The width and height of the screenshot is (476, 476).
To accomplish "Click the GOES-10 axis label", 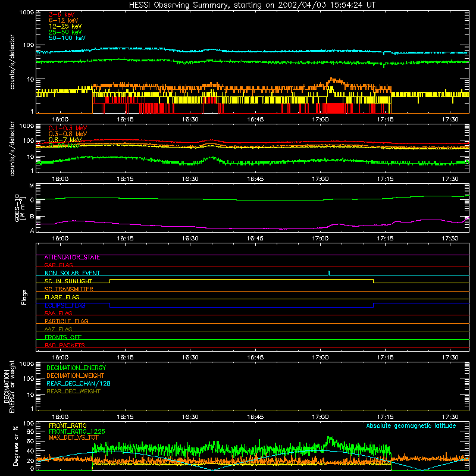I will coord(19,208).
